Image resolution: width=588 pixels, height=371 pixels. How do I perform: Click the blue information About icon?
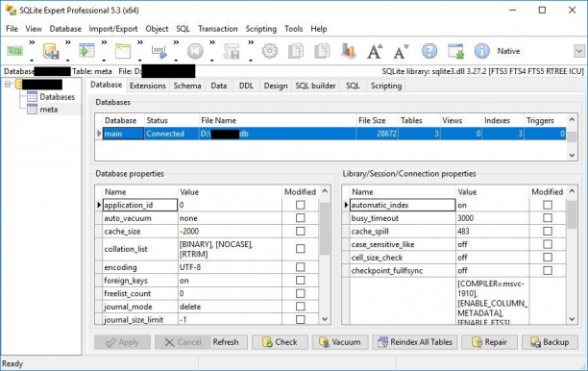coord(482,51)
